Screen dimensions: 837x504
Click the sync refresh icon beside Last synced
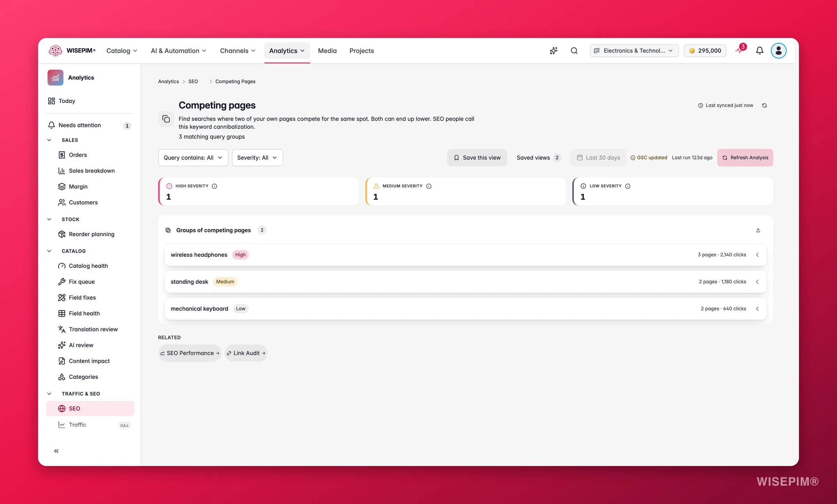764,105
